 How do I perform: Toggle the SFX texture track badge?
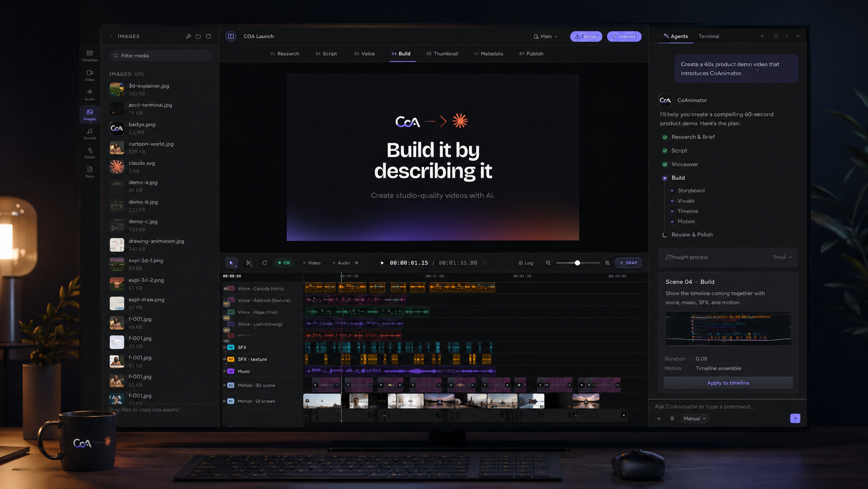231,359
